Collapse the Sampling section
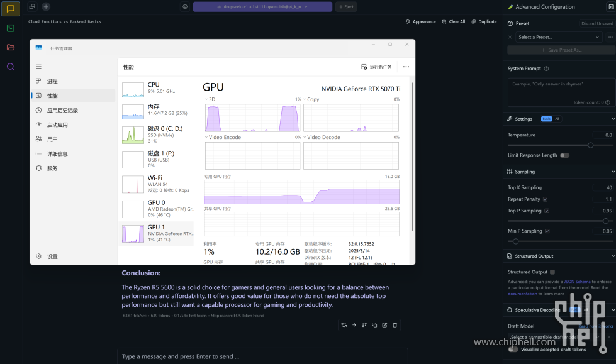The width and height of the screenshot is (616, 364). (613, 172)
